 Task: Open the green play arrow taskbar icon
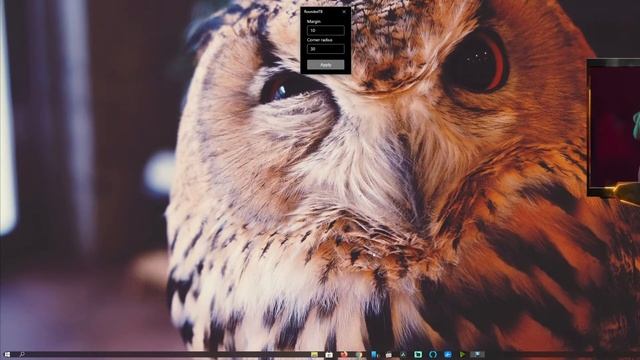(x=462, y=355)
